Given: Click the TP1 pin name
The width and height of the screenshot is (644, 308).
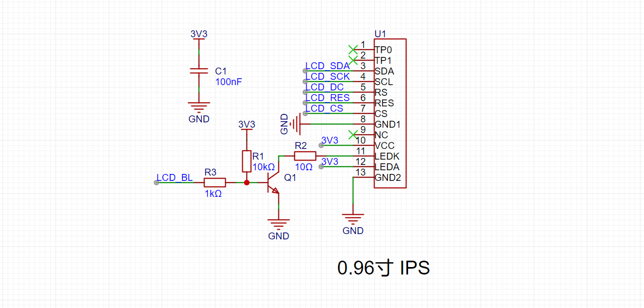Looking at the screenshot, I should pos(383,61).
